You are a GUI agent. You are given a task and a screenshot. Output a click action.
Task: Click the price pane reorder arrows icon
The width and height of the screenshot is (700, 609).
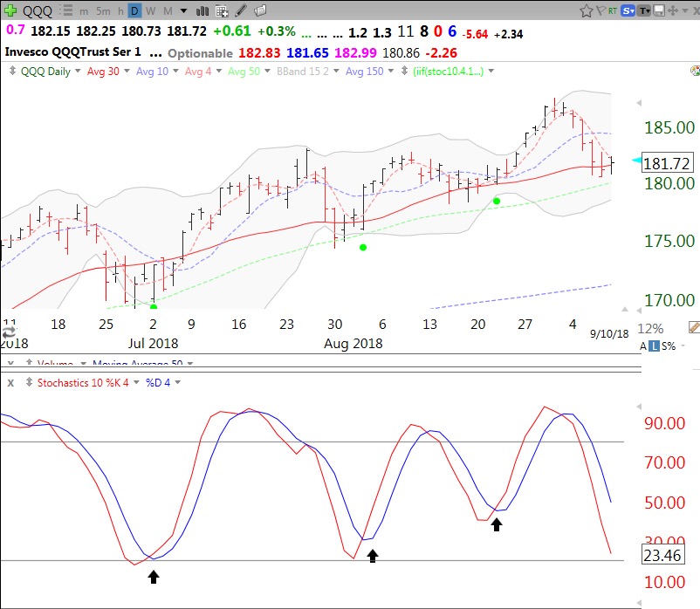tap(12, 71)
